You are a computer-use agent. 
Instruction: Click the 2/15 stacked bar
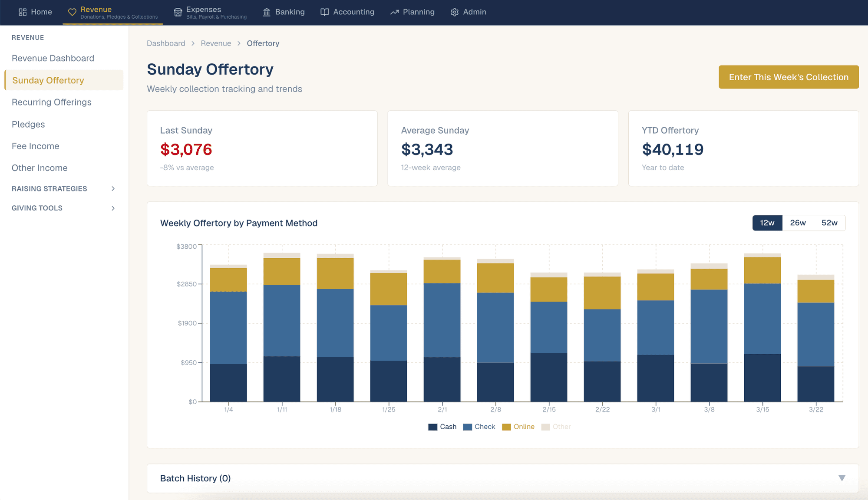click(549, 337)
